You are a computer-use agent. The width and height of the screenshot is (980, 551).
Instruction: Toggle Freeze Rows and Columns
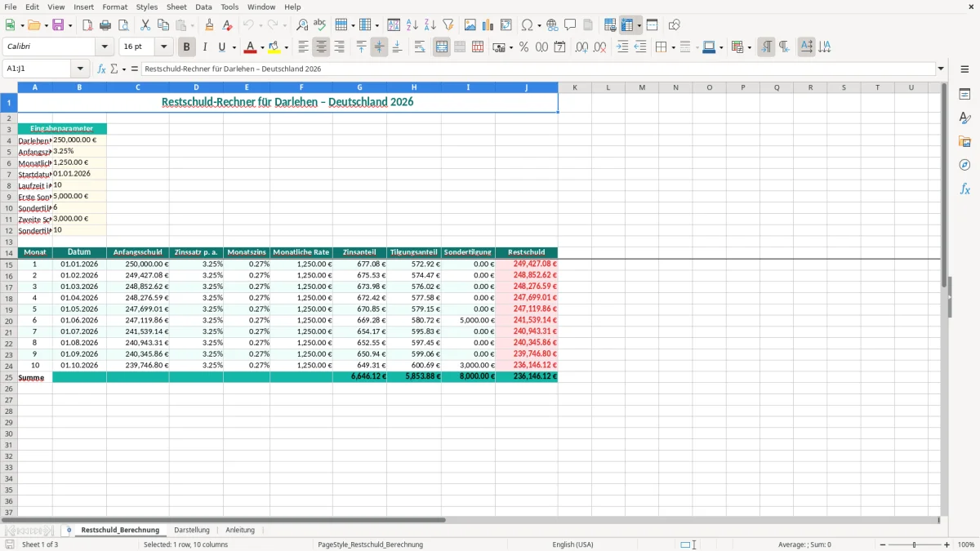[626, 25]
